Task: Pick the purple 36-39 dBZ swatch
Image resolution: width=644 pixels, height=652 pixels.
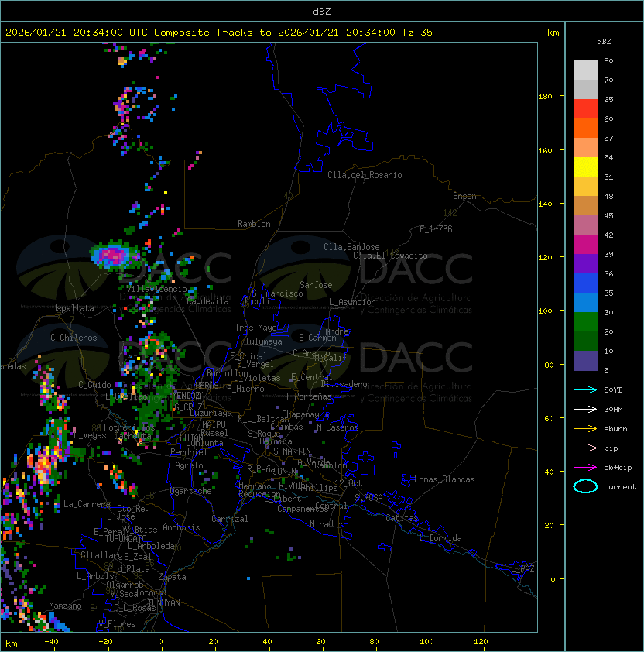Action: coord(585,263)
